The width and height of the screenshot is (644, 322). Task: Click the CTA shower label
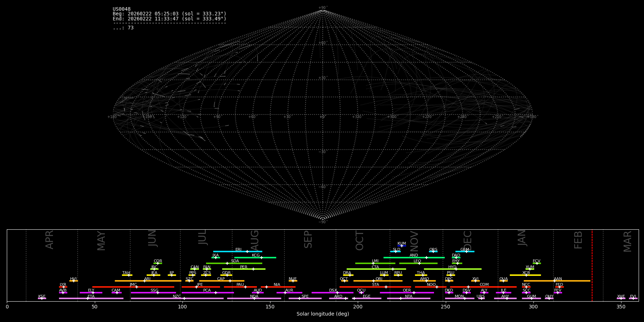click(x=375, y=267)
